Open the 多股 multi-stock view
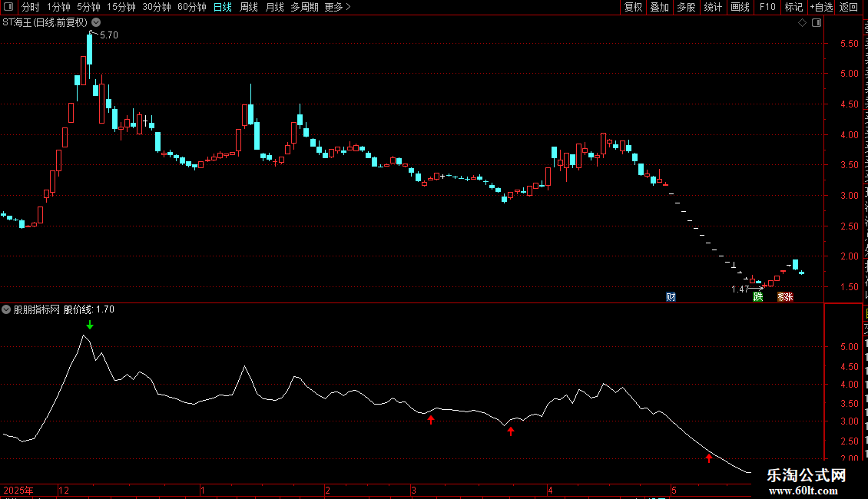 click(x=686, y=7)
